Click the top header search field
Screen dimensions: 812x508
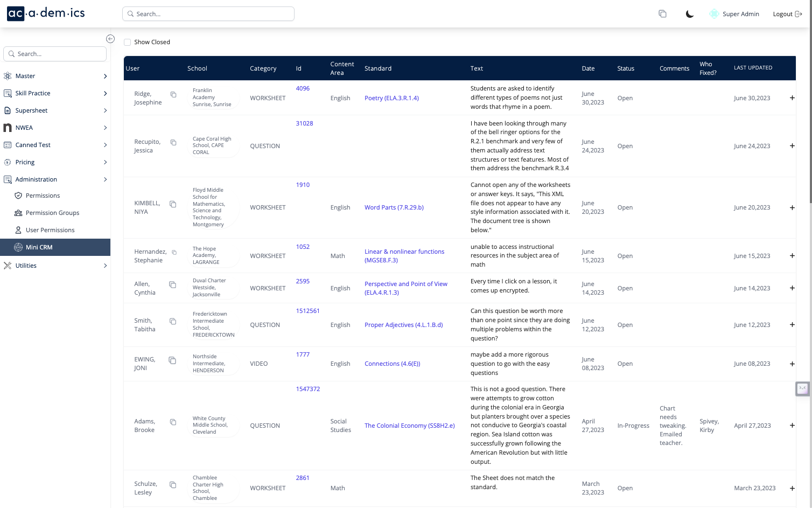coord(208,14)
